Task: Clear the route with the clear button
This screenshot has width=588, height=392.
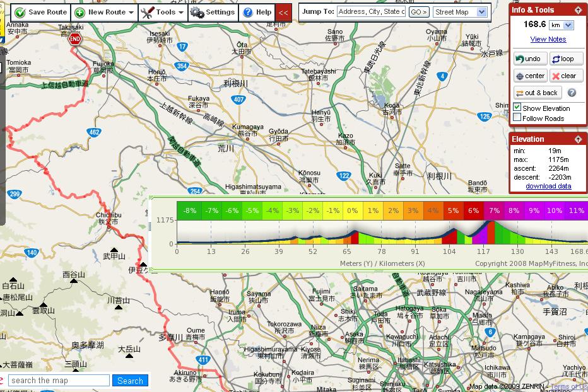Action: pos(563,76)
